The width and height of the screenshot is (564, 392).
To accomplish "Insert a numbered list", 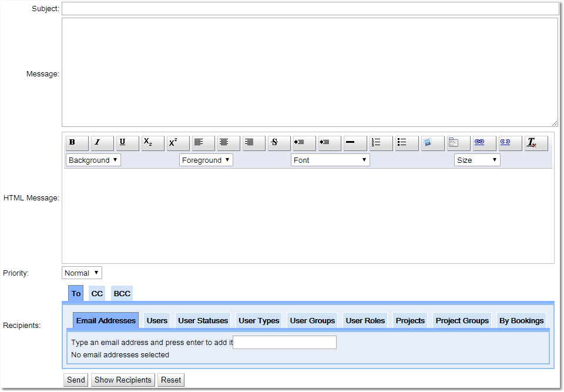I will tap(381, 143).
